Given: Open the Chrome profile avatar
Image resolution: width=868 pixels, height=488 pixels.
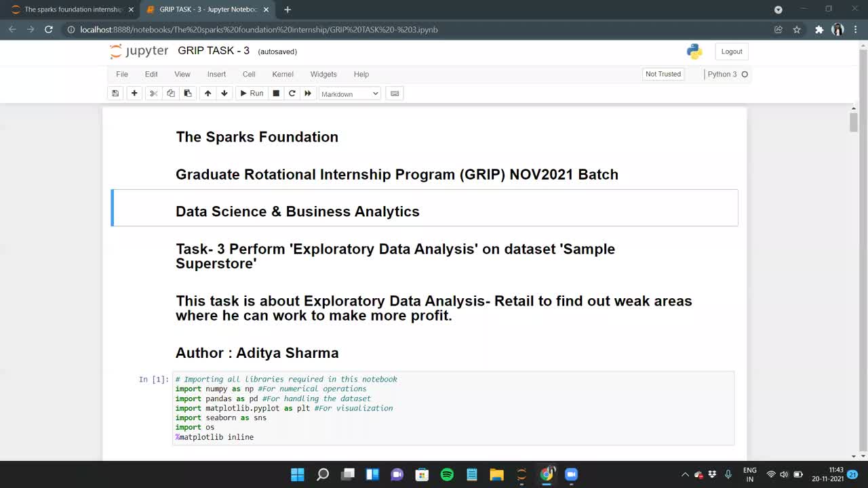Looking at the screenshot, I should (x=837, y=30).
